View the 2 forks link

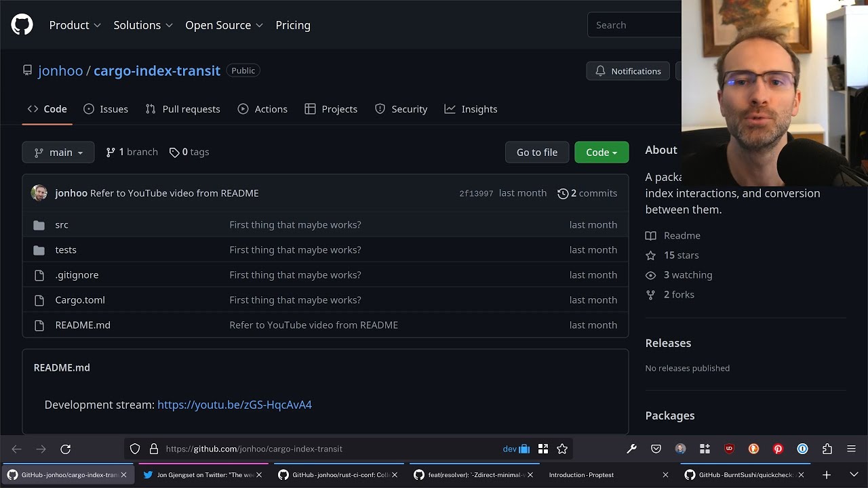click(x=670, y=295)
